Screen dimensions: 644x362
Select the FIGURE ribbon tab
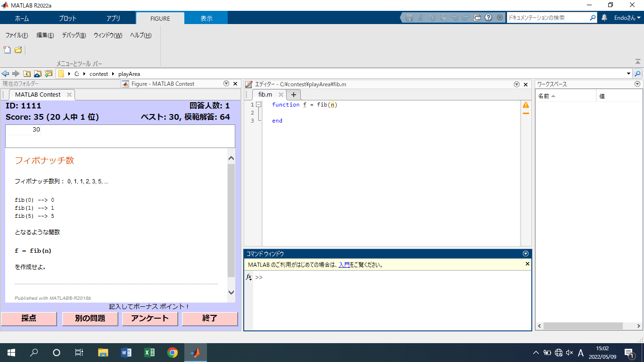click(160, 18)
